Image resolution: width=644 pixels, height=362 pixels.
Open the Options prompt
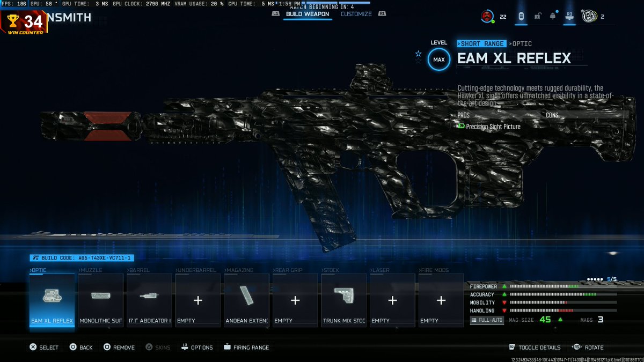(x=196, y=348)
